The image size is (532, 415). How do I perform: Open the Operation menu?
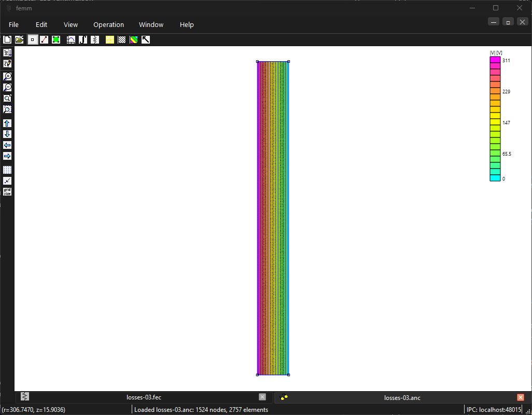click(x=108, y=24)
